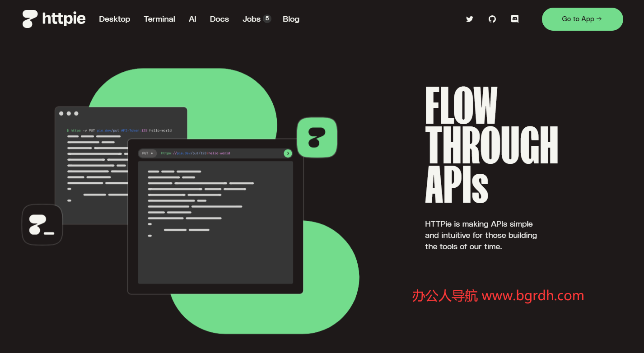Open the GitHub repository icon

pos(492,19)
